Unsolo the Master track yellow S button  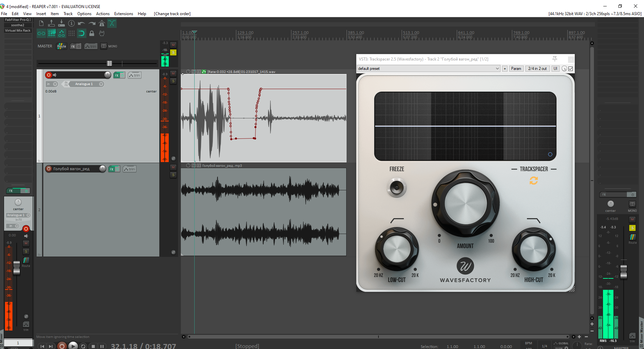(x=173, y=52)
